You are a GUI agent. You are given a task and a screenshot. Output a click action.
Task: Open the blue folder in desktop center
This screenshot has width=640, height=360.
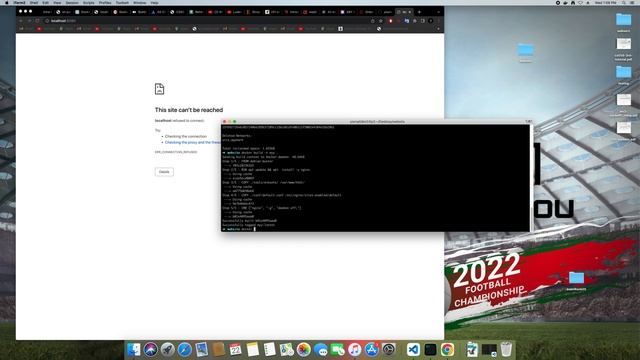525,50
